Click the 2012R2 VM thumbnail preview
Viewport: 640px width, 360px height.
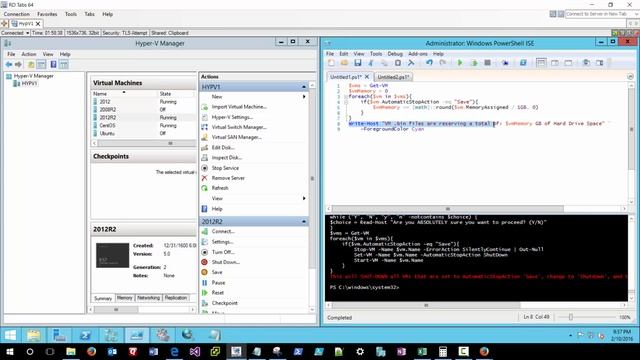tap(112, 256)
